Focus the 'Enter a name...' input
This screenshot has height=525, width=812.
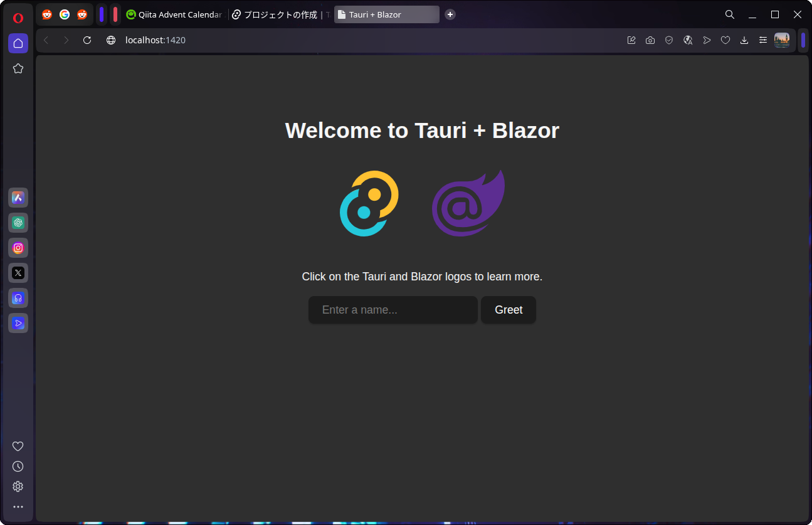(x=393, y=310)
